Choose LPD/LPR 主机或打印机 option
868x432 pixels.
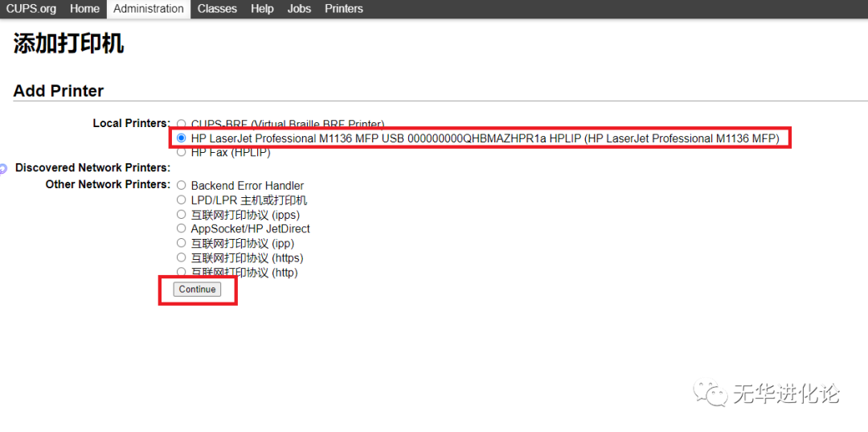coord(181,200)
